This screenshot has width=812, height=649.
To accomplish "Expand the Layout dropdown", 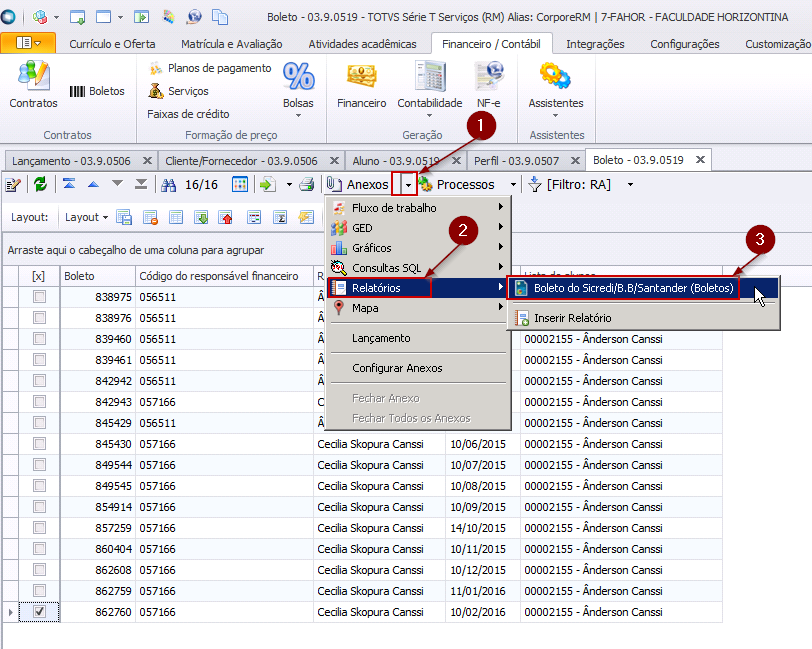I will click(x=86, y=217).
